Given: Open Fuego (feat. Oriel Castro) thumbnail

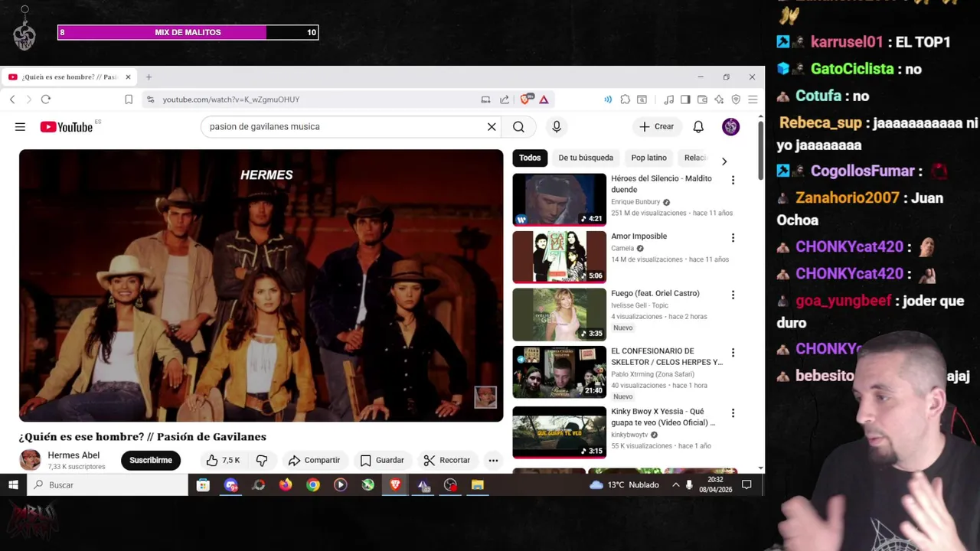Looking at the screenshot, I should [x=559, y=315].
